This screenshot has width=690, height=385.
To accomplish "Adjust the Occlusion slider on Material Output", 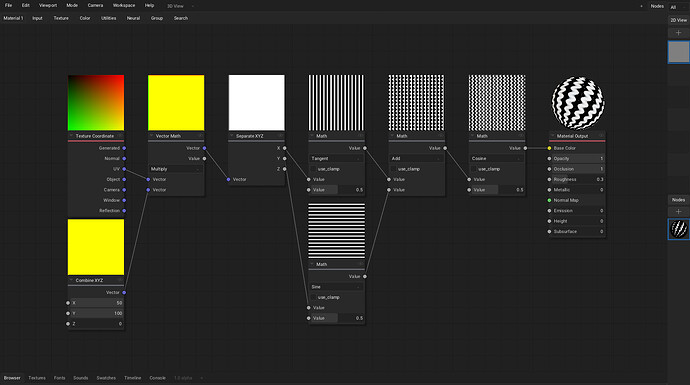I will tap(578, 169).
